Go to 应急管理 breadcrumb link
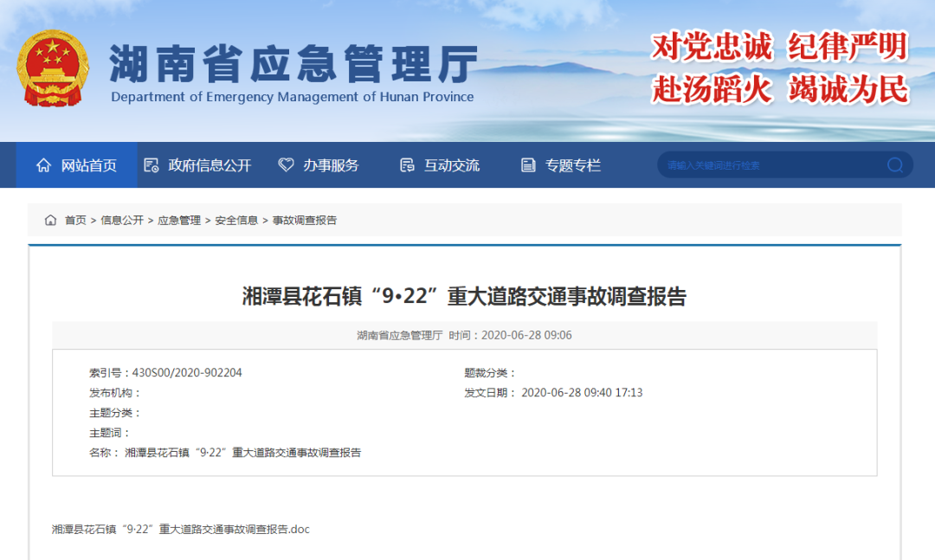935x560 pixels. pos(179,221)
